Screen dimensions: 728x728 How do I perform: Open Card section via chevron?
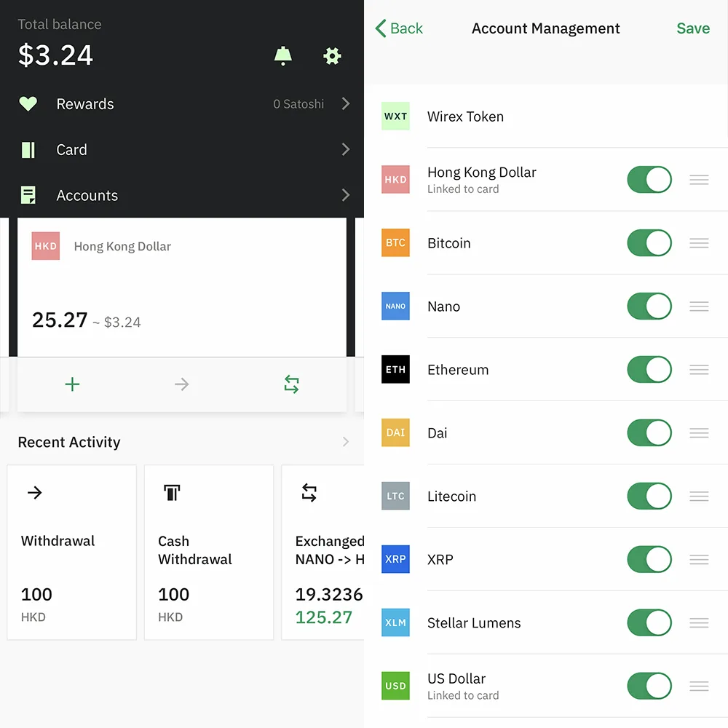345,149
